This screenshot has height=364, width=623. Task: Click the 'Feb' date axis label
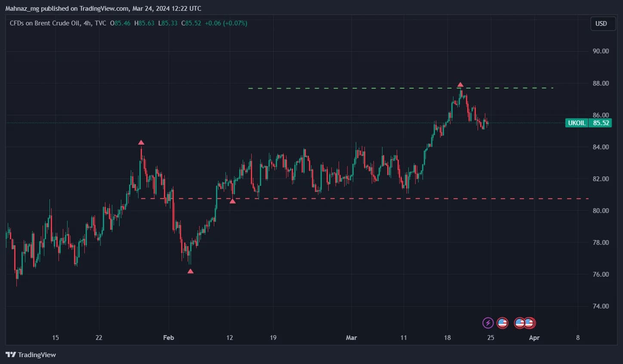pos(169,338)
